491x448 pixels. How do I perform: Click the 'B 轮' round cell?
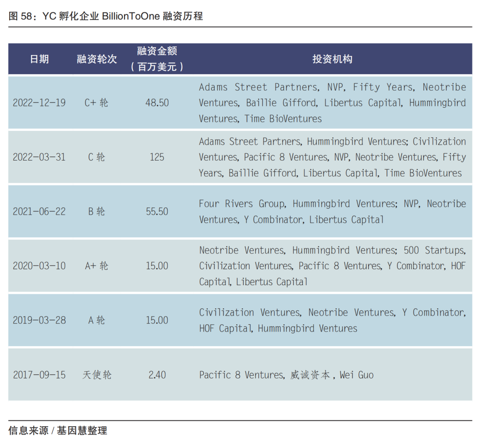pos(96,211)
